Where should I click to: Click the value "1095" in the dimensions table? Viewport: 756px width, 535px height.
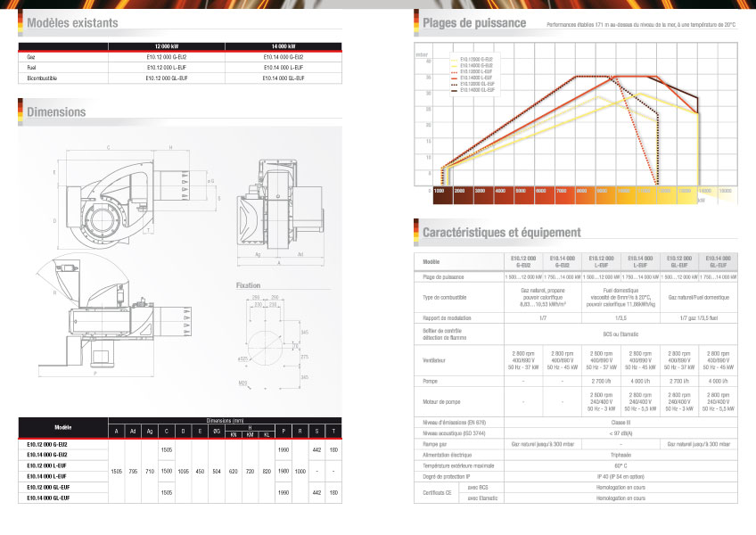click(184, 472)
